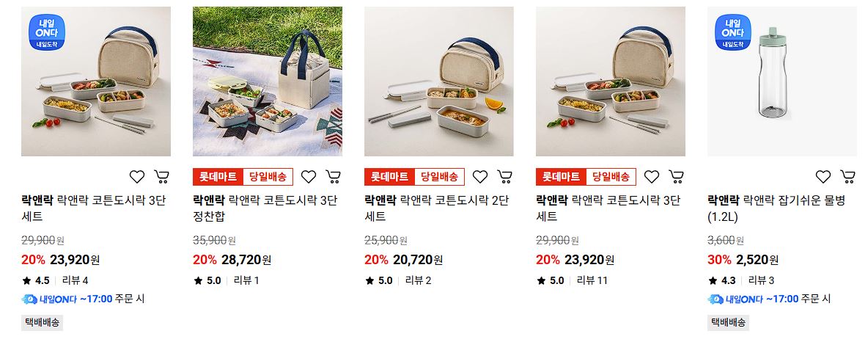The height and width of the screenshot is (342, 868).
Task: Add the 3,600원 water bottle to cart
Action: point(847,177)
